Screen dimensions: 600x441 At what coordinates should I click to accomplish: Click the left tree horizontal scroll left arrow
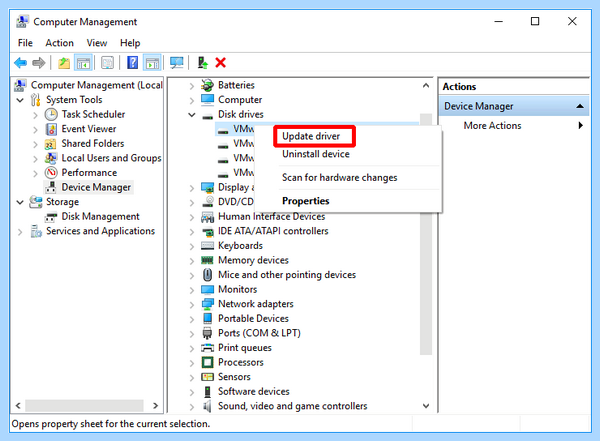(18, 406)
